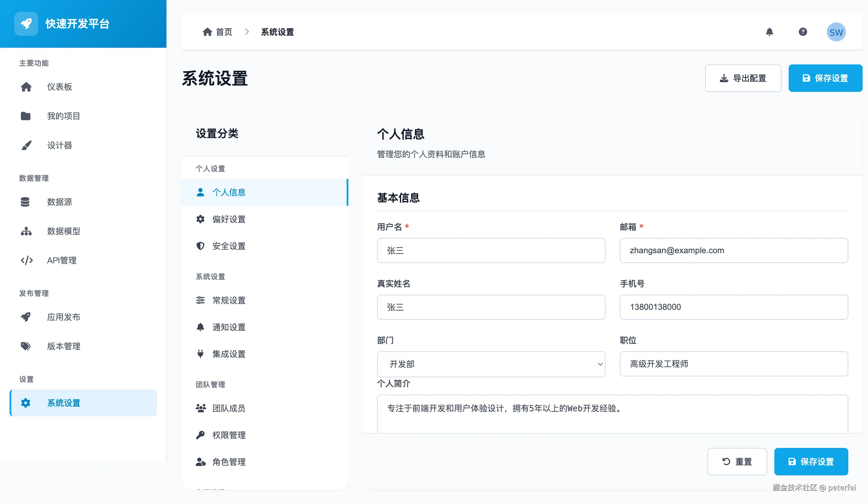Switch to 偏好设置 settings category

point(229,219)
